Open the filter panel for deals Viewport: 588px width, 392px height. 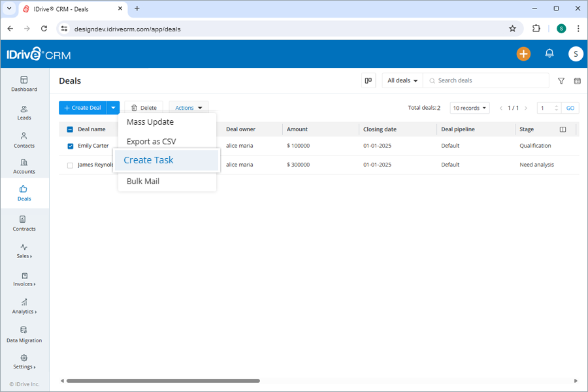pyautogui.click(x=561, y=80)
